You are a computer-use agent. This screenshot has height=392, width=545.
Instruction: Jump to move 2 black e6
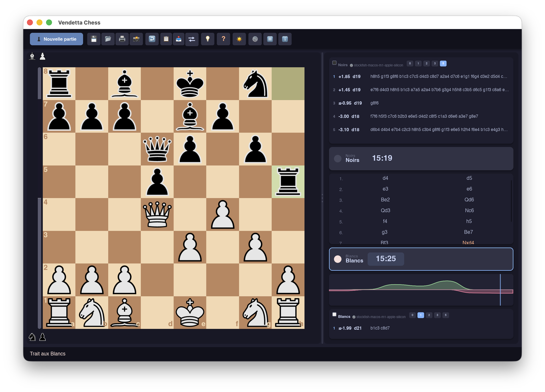click(469, 189)
